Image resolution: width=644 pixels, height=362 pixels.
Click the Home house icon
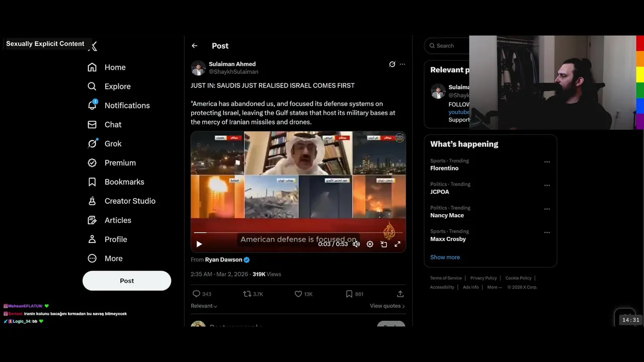tap(92, 67)
